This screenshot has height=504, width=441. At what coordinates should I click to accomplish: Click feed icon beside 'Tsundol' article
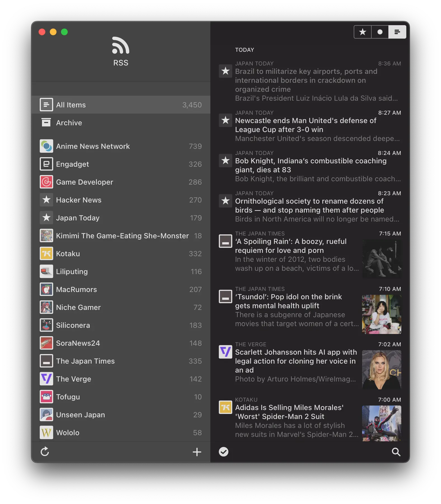point(226,296)
